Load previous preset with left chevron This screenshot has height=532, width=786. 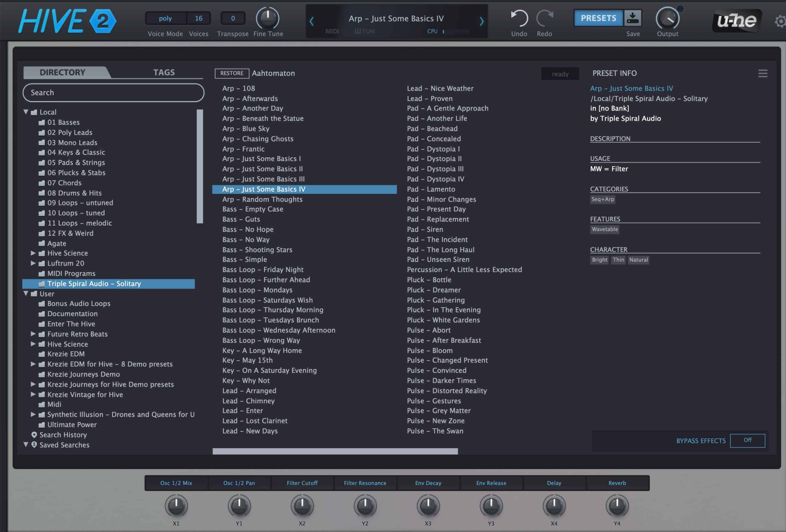(x=312, y=21)
